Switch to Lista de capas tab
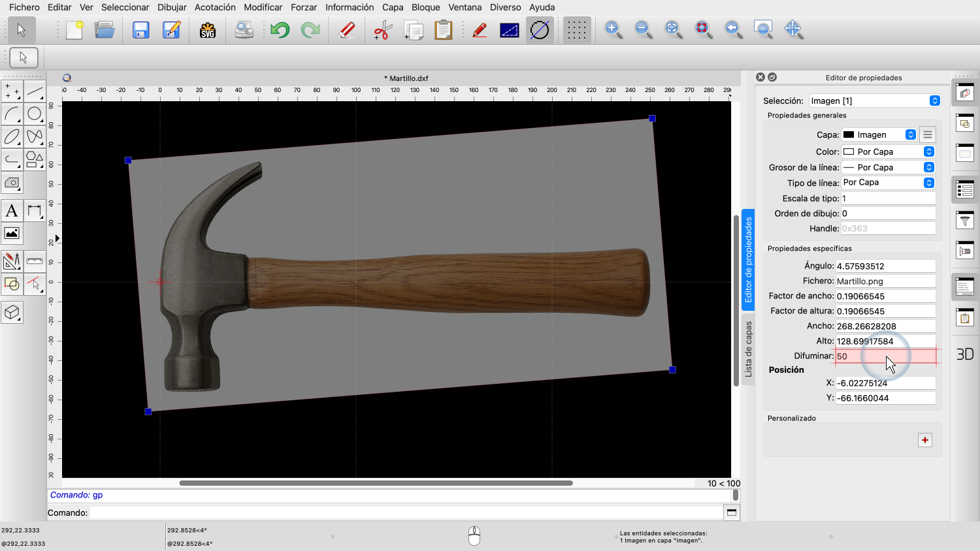The image size is (980, 551). click(749, 349)
